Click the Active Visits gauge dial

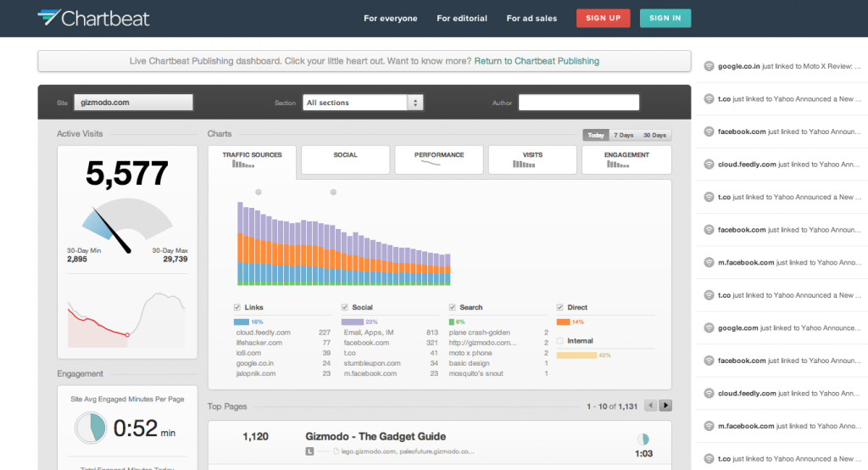[127, 226]
